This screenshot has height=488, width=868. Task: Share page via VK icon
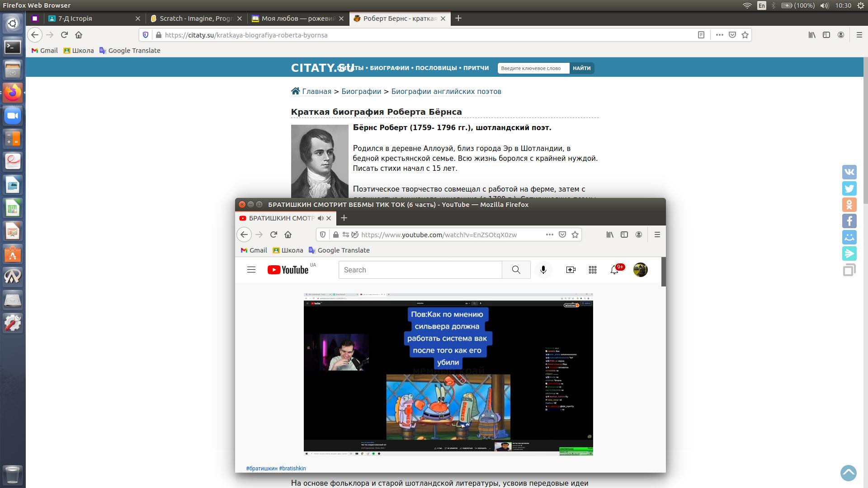(x=849, y=172)
